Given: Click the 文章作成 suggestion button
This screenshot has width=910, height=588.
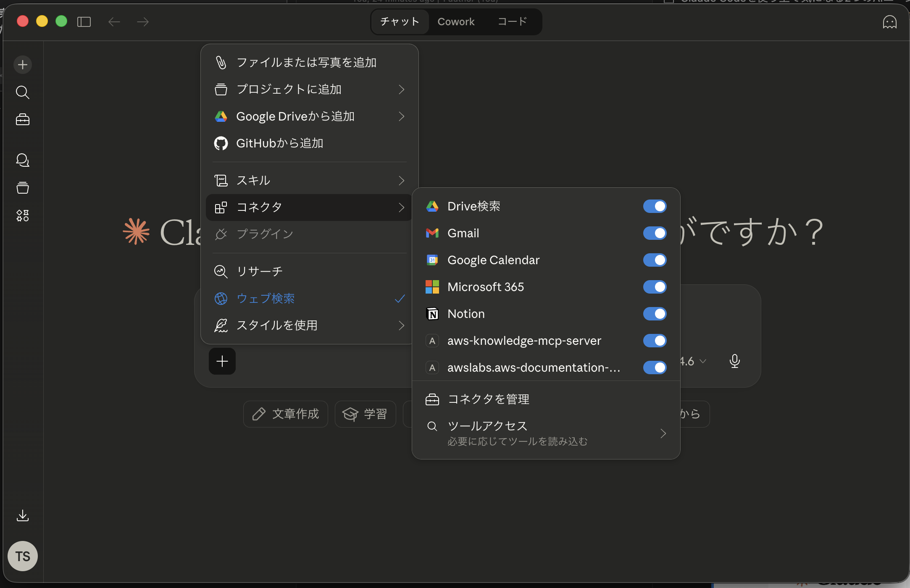Looking at the screenshot, I should point(286,414).
